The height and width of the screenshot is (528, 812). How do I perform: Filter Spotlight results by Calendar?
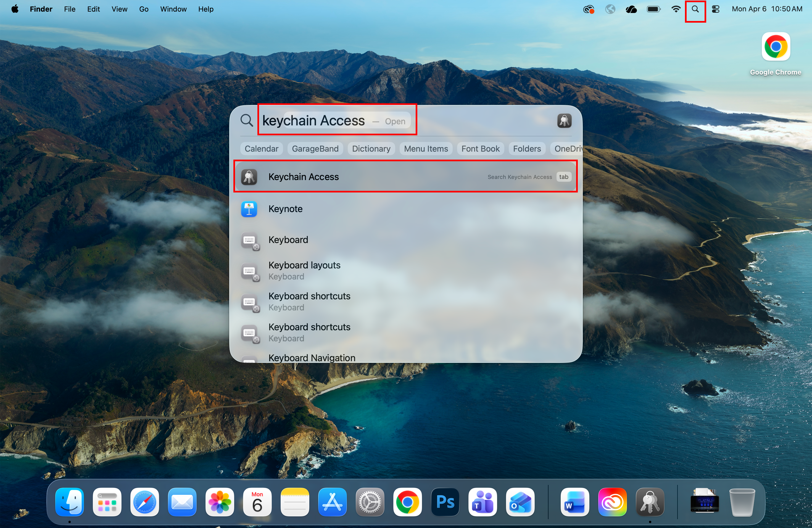pos(261,148)
